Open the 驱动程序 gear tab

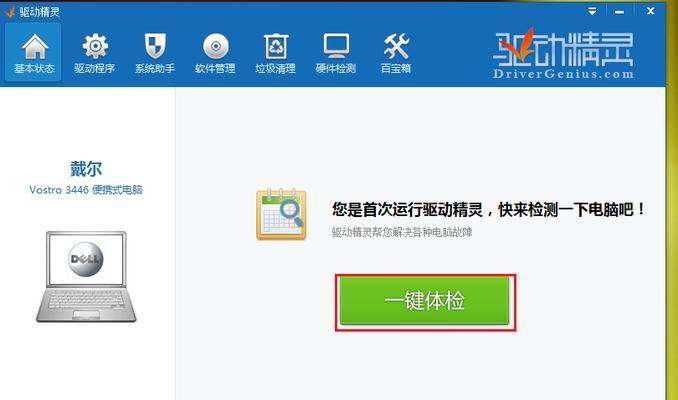(94, 54)
